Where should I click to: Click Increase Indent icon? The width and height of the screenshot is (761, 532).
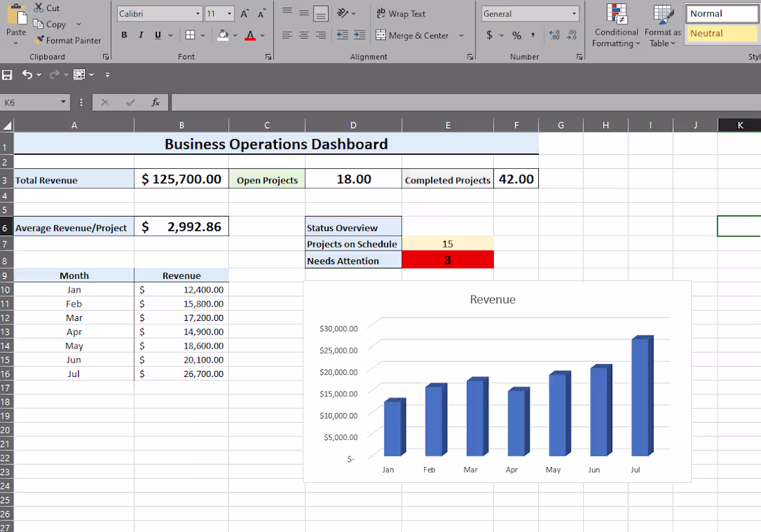pos(360,35)
